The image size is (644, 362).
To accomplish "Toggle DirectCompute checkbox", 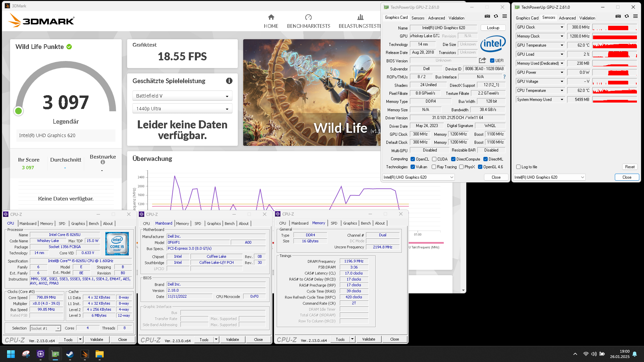I will (x=453, y=159).
